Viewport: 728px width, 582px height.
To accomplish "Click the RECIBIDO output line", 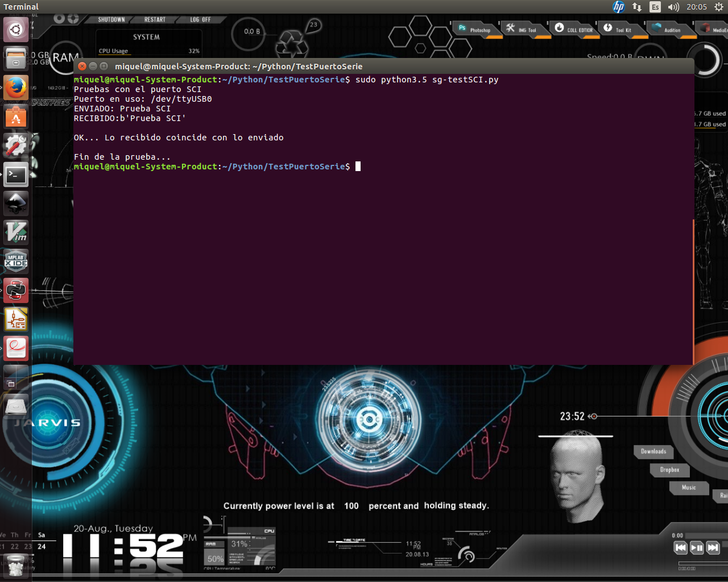I will 130,118.
